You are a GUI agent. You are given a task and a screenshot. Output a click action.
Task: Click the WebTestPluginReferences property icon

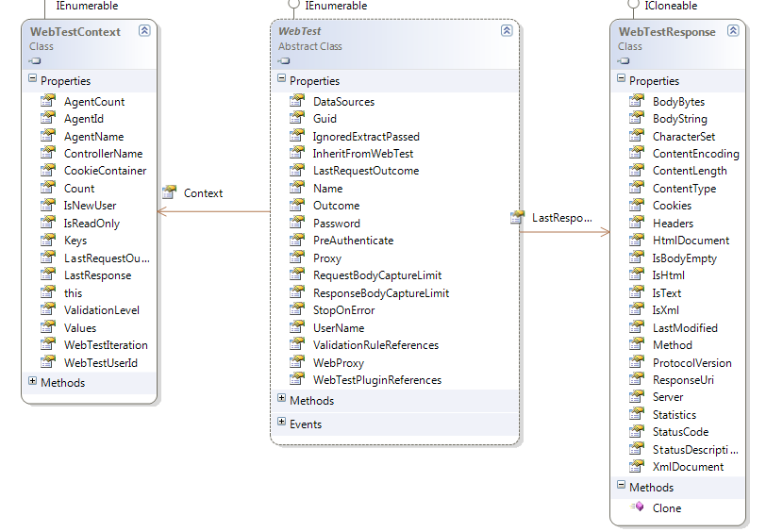(297, 379)
